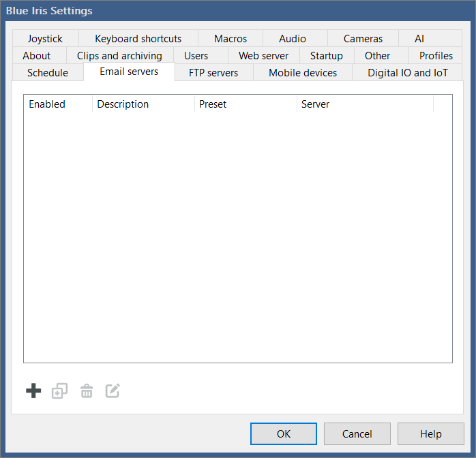Viewport: 476px width, 458px height.
Task: Switch to the FTP servers tab
Action: pos(213,72)
